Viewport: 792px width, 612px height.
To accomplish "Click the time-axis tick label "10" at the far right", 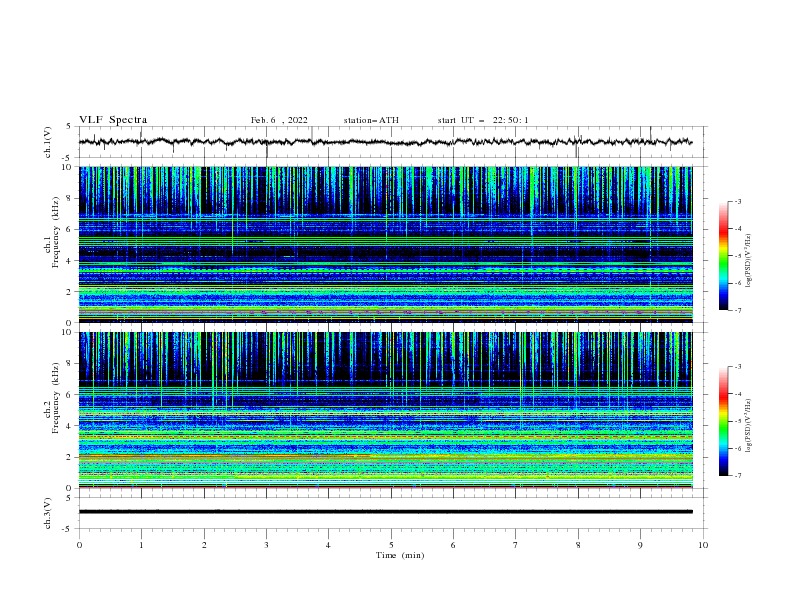I will pyautogui.click(x=703, y=545).
